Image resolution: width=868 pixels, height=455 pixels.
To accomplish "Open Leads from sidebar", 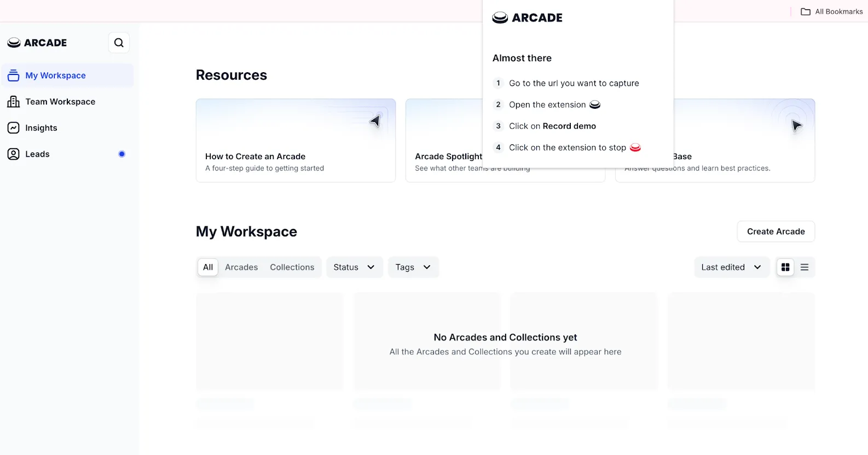I will [67, 154].
